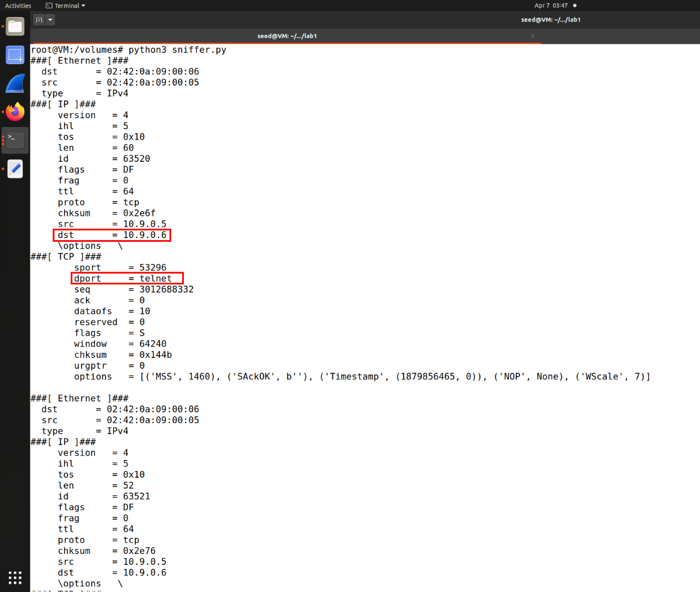Screen dimensions: 700x592
Task: Click the highlighted dport telnet line
Action: [127, 278]
